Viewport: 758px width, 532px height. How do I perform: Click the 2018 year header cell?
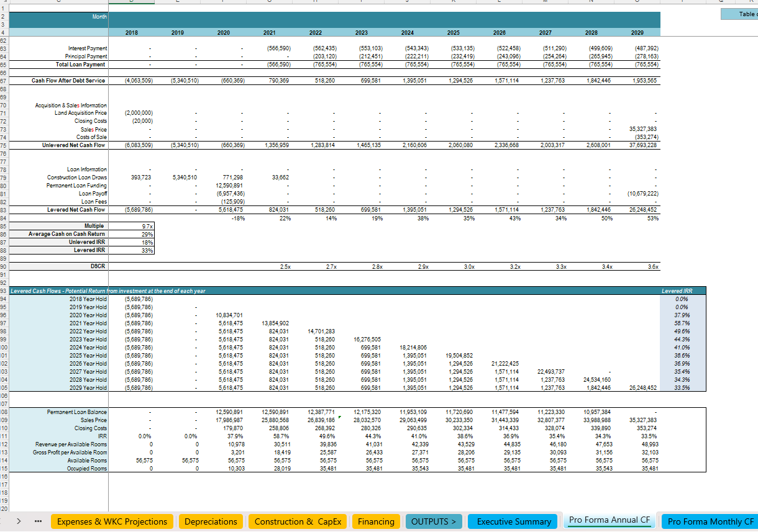[x=131, y=32]
